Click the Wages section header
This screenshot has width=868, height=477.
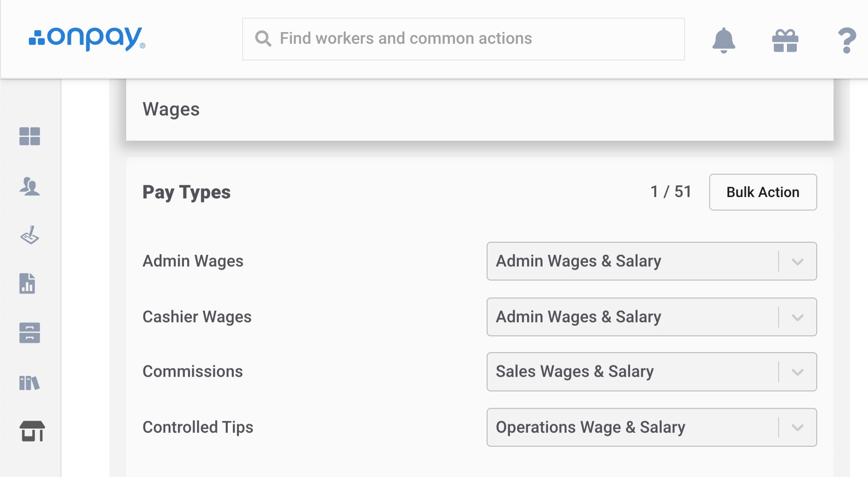[x=171, y=109]
